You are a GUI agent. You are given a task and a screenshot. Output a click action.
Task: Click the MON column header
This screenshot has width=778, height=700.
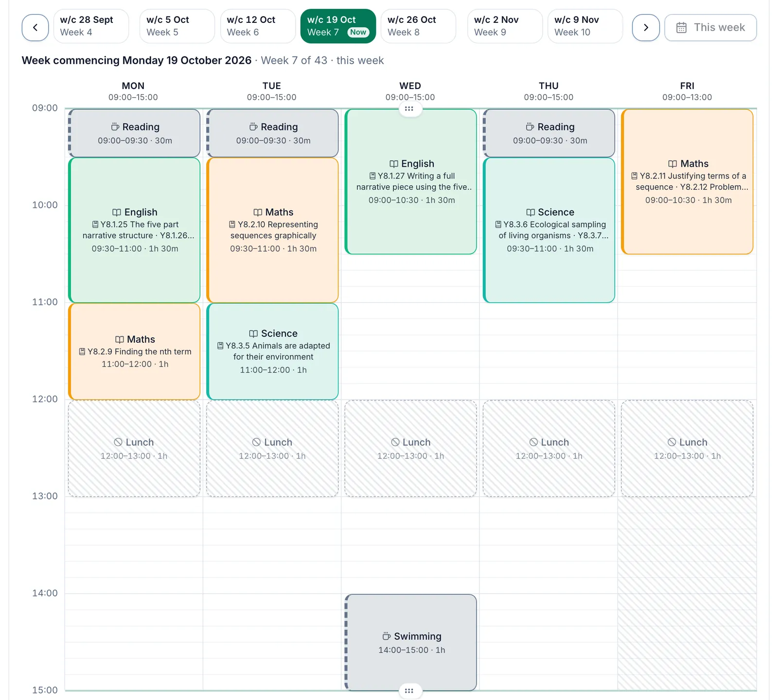[133, 86]
